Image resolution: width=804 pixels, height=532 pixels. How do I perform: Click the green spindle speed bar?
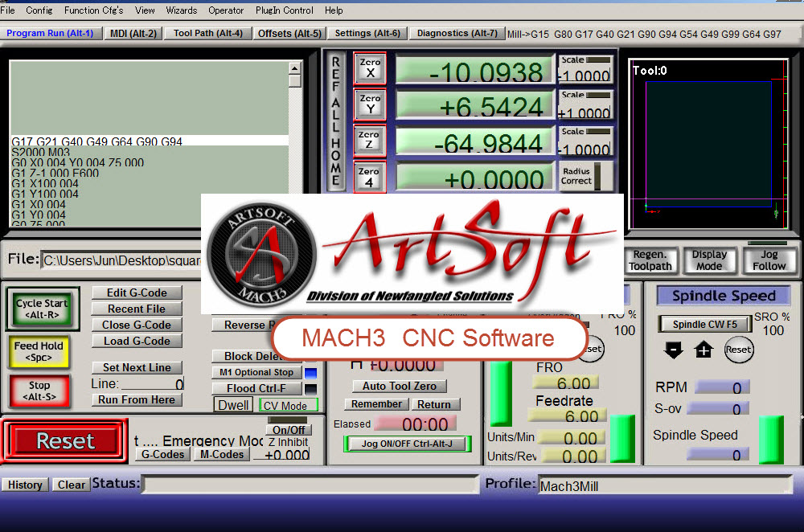point(771,440)
